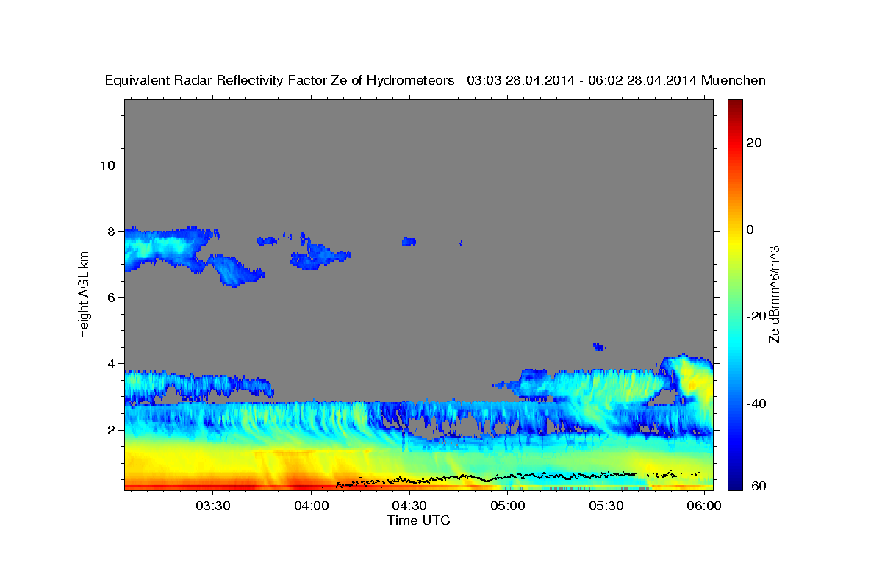This screenshot has height=588, width=882.
Task: Click the 03:30 time tick label
Action: coord(212,506)
